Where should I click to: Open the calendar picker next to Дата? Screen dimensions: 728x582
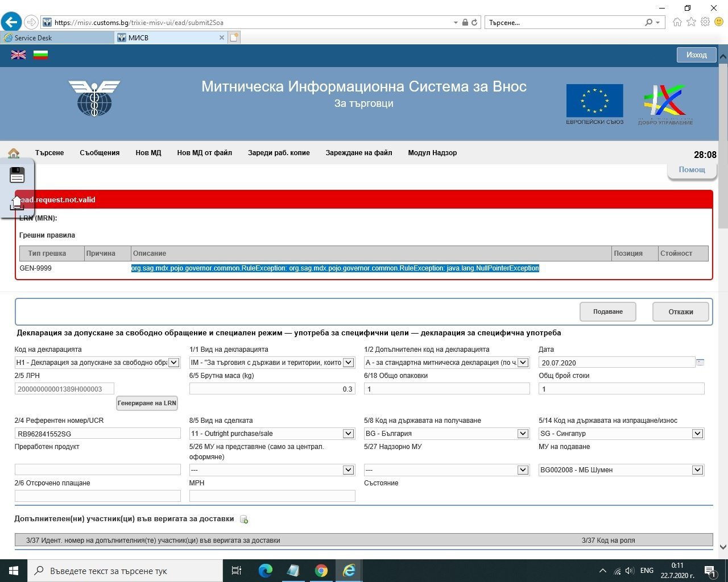click(700, 362)
